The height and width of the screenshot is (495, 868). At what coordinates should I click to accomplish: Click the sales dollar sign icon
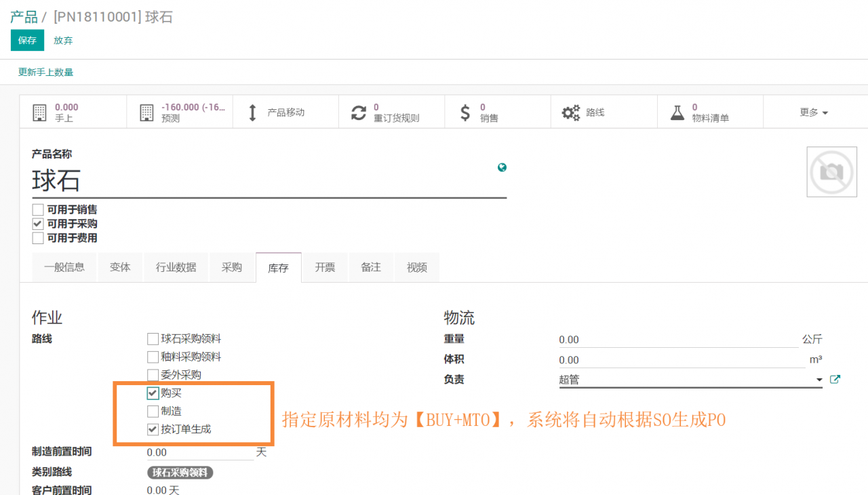[465, 113]
